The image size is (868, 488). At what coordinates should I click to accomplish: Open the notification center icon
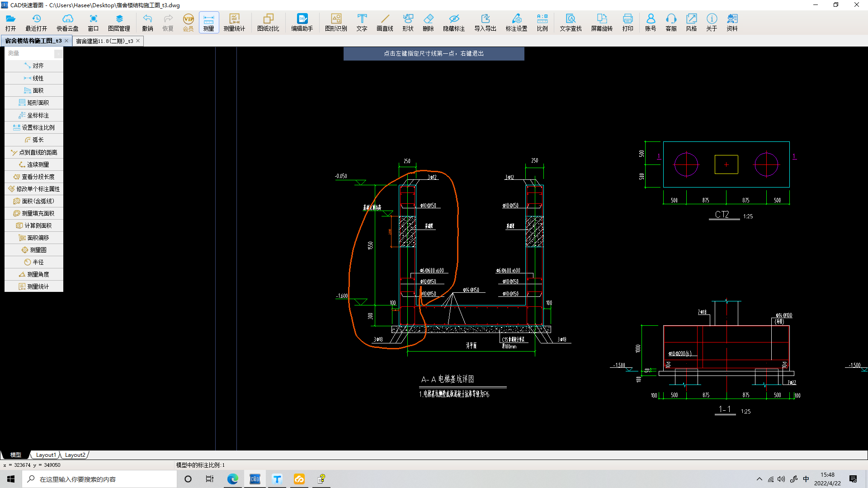click(853, 479)
